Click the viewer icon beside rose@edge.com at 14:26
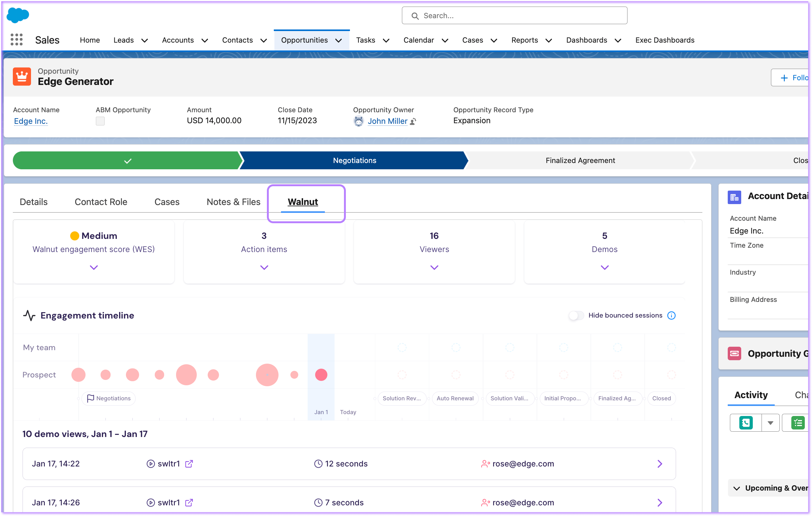 pyautogui.click(x=485, y=503)
